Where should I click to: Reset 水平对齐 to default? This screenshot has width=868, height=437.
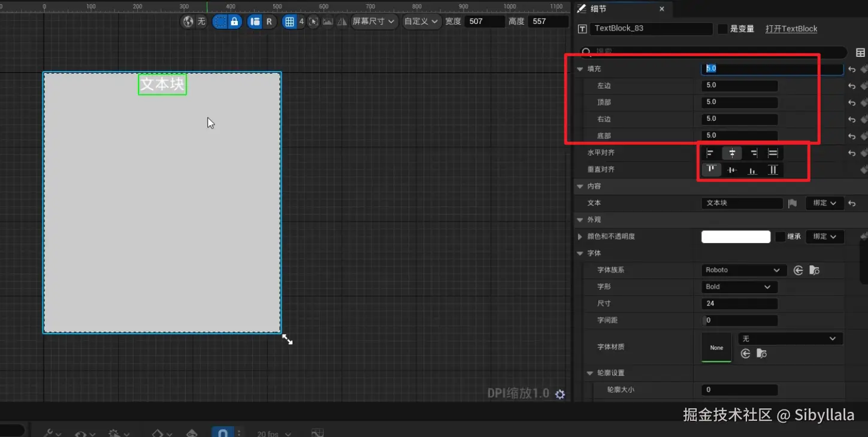point(852,153)
